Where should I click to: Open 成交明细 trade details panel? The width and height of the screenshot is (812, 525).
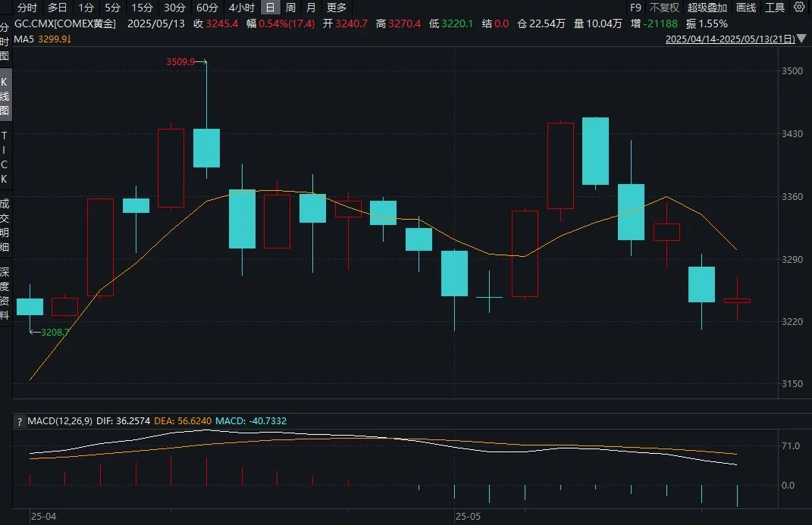pos(5,225)
